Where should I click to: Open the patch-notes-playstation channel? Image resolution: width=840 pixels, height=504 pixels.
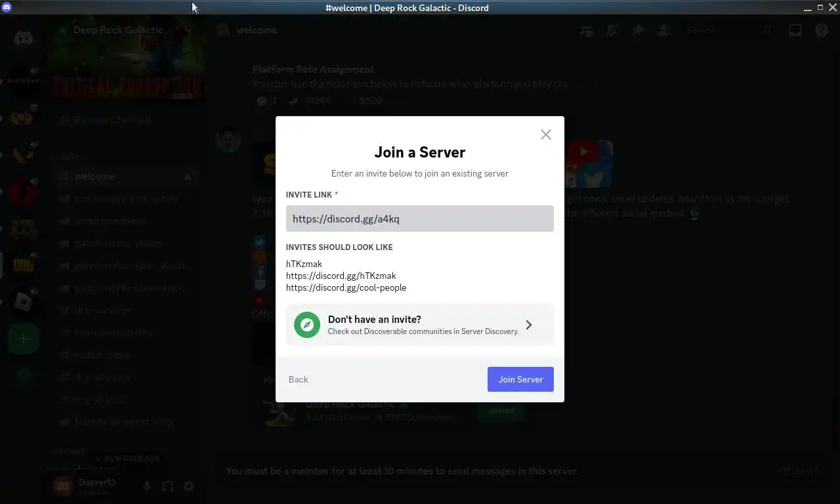[x=126, y=288]
